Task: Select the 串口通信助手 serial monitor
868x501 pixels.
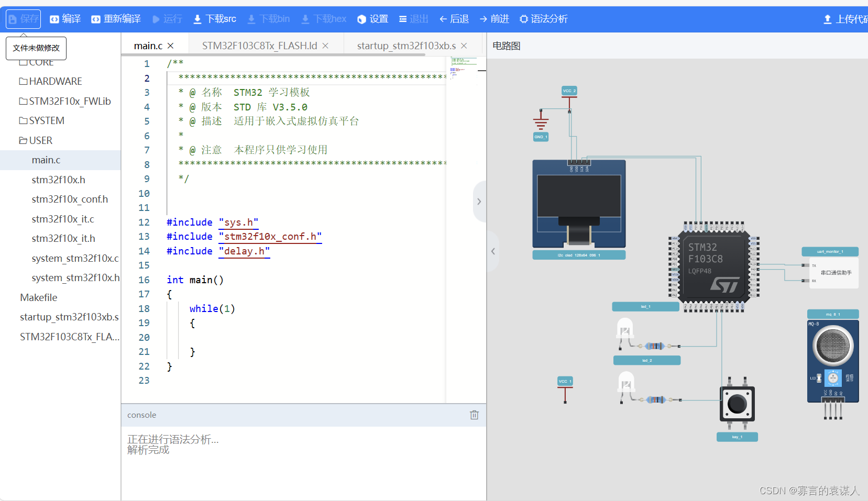Action: coord(833,273)
